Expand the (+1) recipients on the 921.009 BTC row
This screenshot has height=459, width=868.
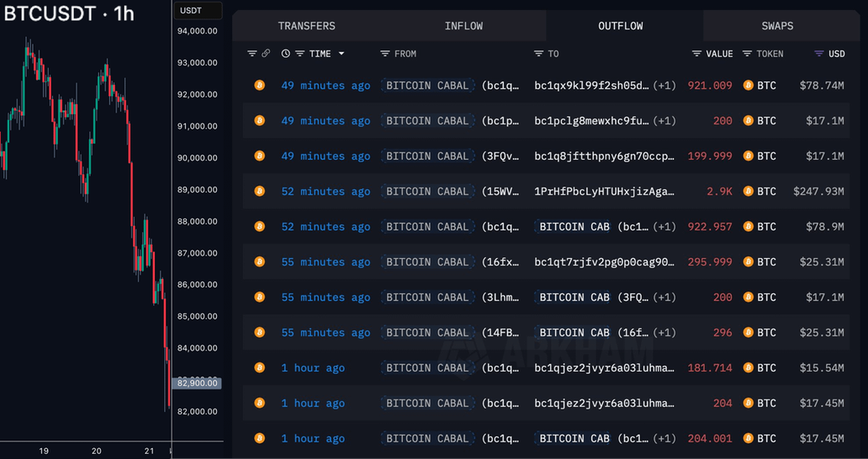coord(664,86)
